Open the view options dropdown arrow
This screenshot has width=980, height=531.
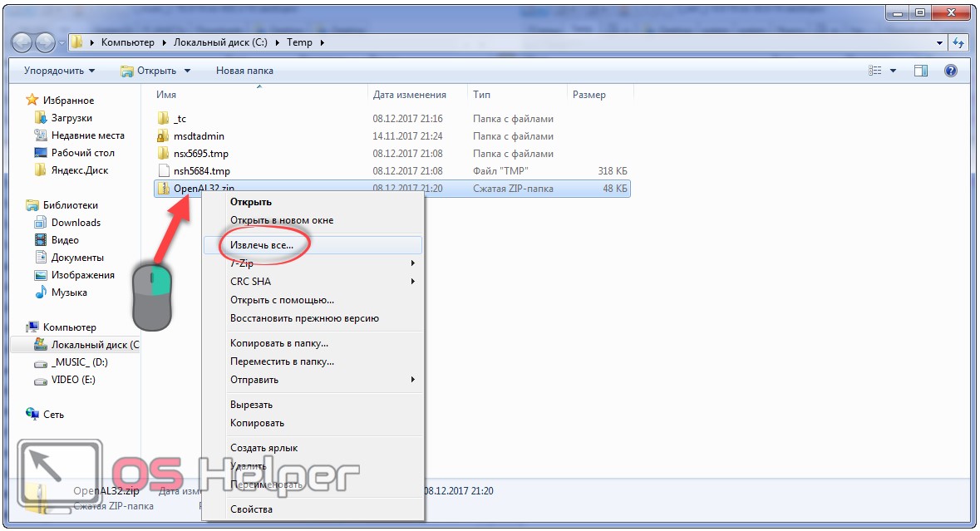894,71
